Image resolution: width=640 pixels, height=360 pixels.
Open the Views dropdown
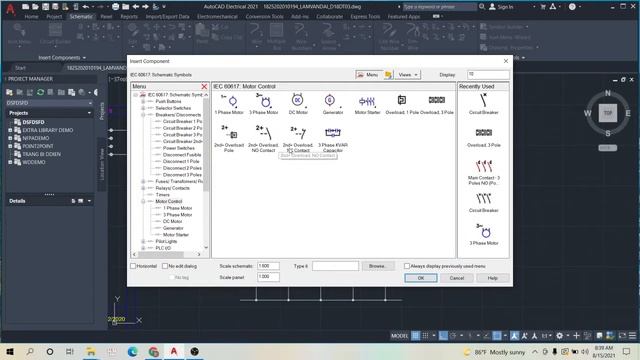(408, 75)
